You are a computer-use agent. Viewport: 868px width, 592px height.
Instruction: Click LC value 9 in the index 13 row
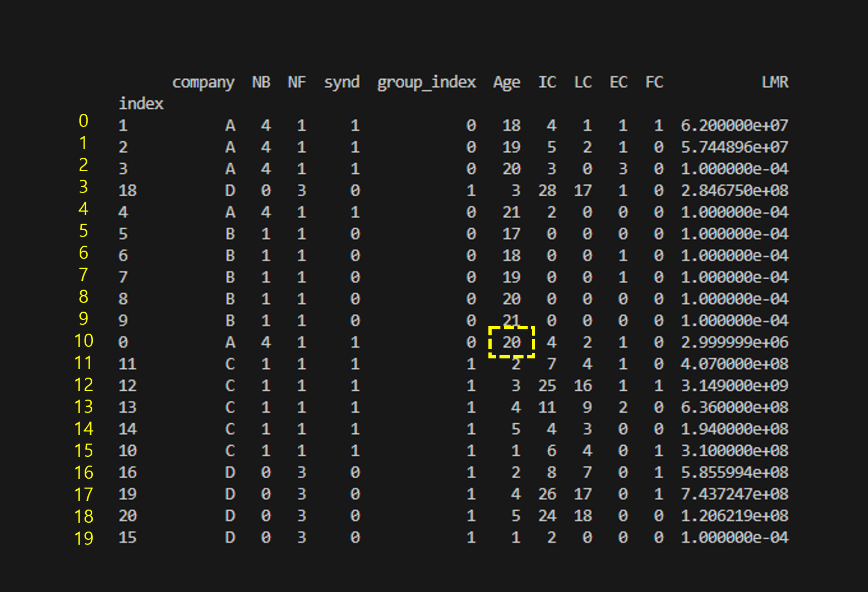[587, 407]
